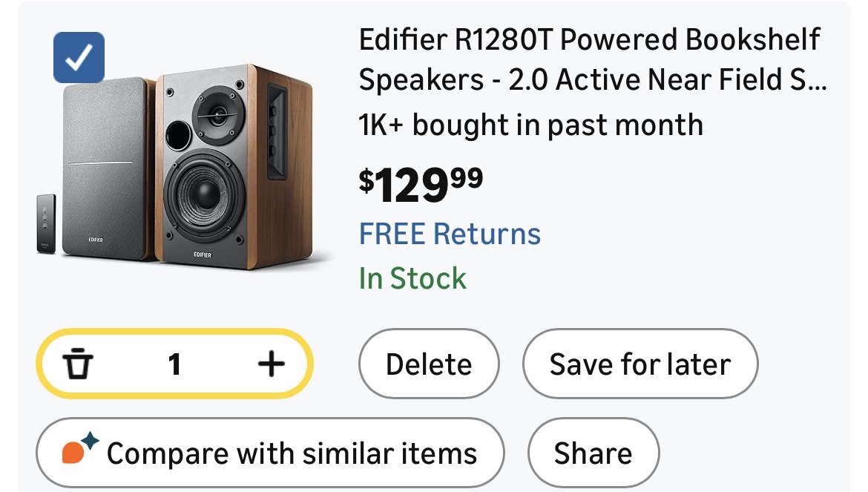Click the green In Stock label

coord(412,278)
